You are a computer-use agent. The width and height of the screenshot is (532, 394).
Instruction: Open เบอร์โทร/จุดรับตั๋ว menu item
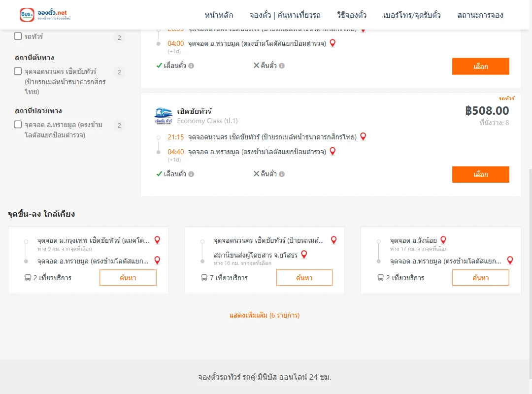click(x=412, y=15)
